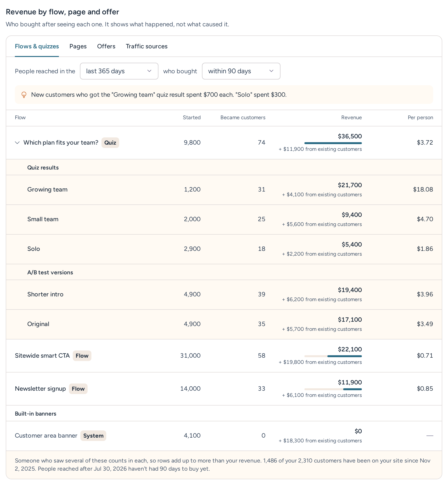Image resolution: width=448 pixels, height=485 pixels.
Task: Open the Customer area banner row
Action: pos(224,436)
